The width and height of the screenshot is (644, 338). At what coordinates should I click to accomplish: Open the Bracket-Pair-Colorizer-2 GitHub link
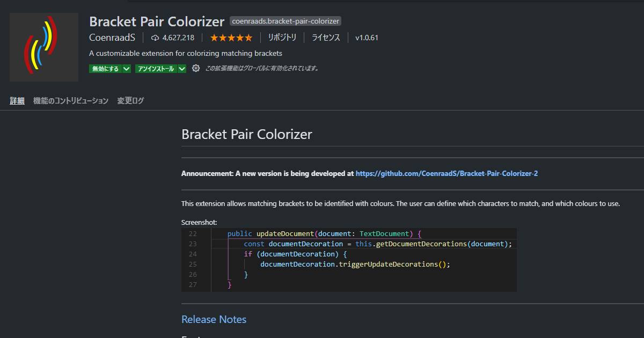[x=447, y=173]
